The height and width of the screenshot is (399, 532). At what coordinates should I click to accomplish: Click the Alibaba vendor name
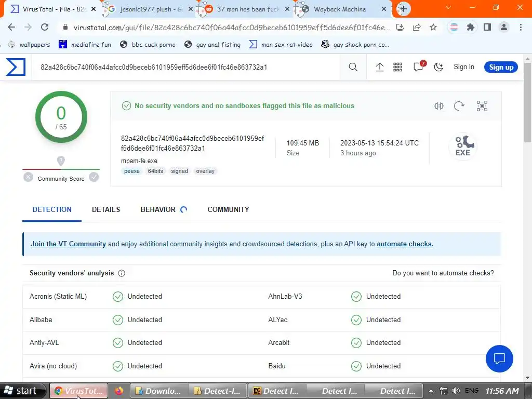41,320
